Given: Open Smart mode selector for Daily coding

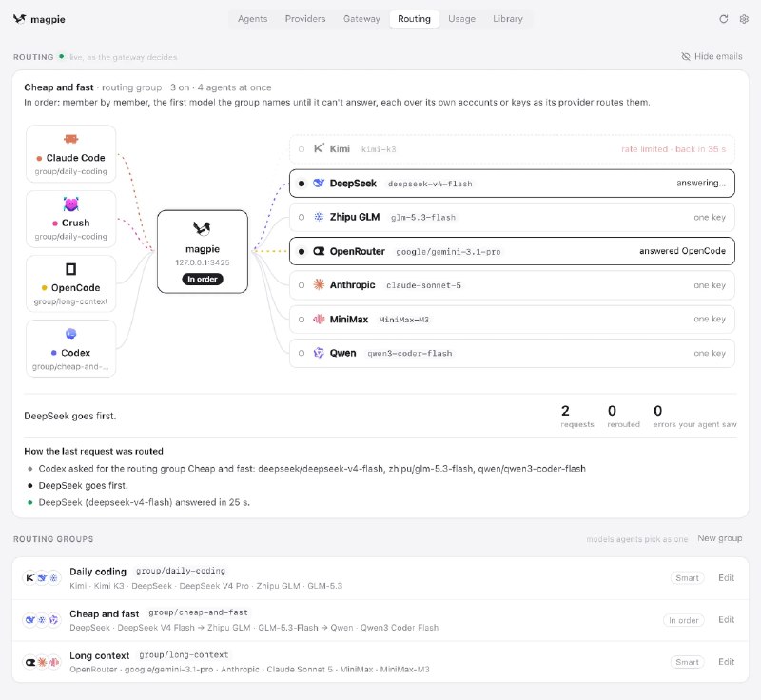Looking at the screenshot, I should pos(687,577).
